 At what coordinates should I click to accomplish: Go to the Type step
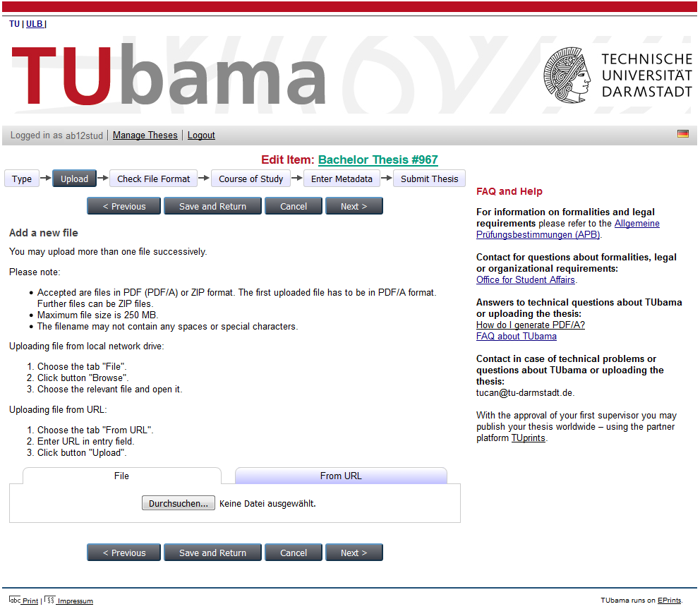(x=22, y=179)
